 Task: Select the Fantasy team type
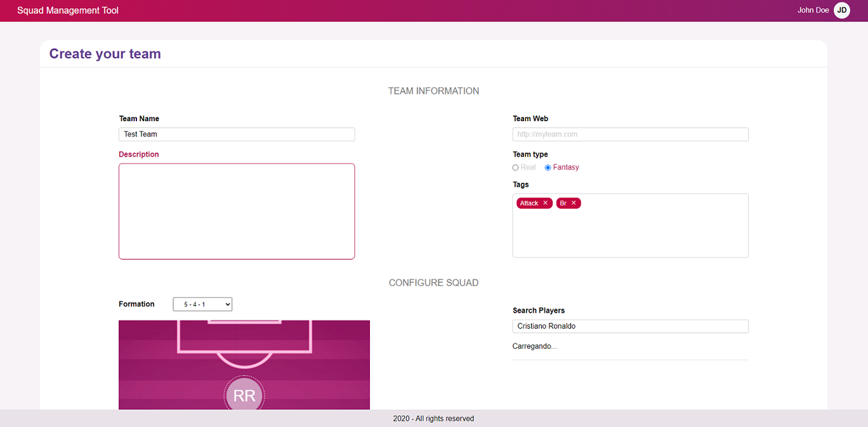pyautogui.click(x=548, y=168)
